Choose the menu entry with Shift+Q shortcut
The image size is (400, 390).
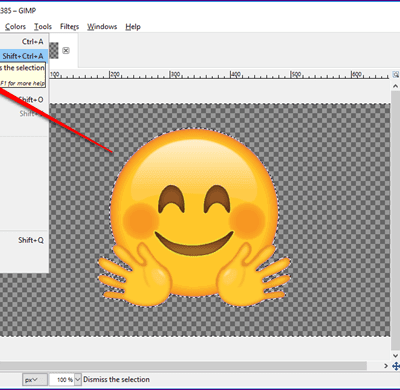pos(24,240)
